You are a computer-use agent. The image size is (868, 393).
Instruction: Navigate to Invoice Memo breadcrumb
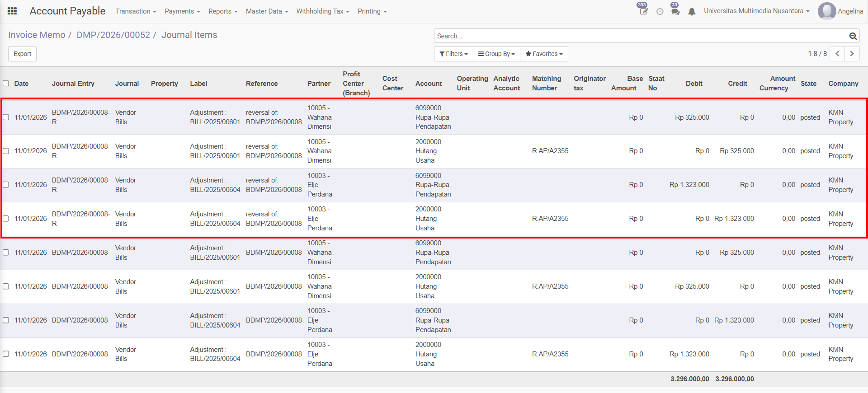tap(37, 35)
